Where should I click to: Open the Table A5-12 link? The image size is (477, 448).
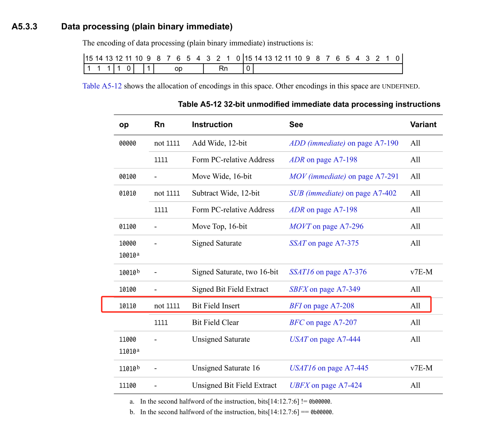102,86
